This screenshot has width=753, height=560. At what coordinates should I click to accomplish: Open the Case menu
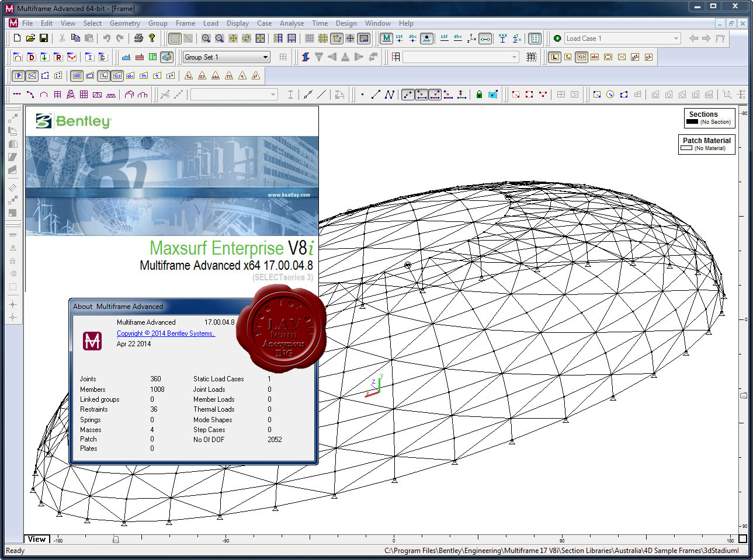point(264,23)
